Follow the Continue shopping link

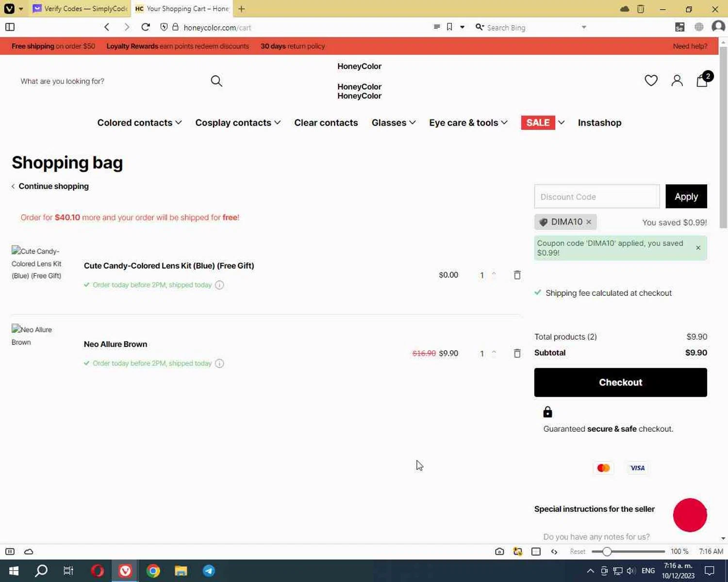point(50,186)
